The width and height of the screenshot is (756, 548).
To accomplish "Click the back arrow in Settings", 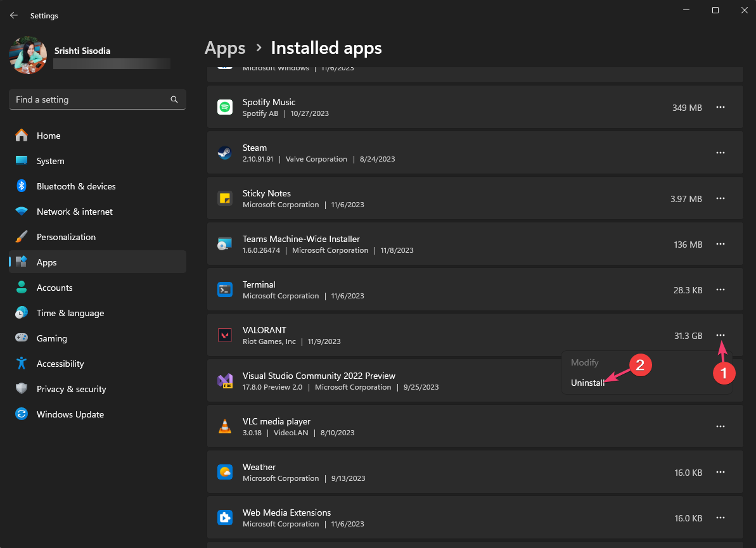I will click(13, 15).
